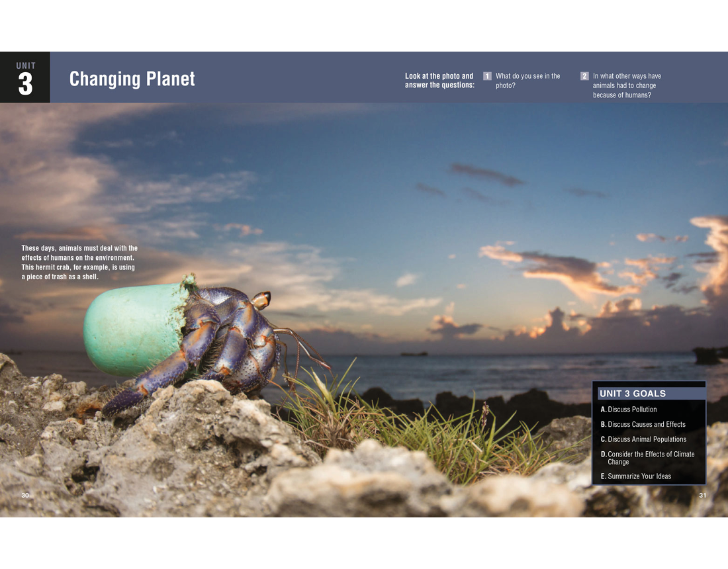Click page number 30
Viewport: 728px width, 569px height.
point(25,495)
